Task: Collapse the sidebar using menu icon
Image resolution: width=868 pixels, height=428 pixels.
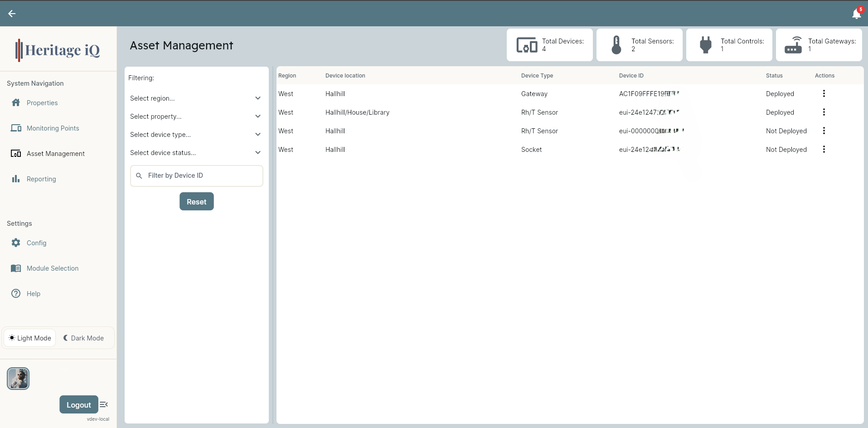Action: (104, 404)
